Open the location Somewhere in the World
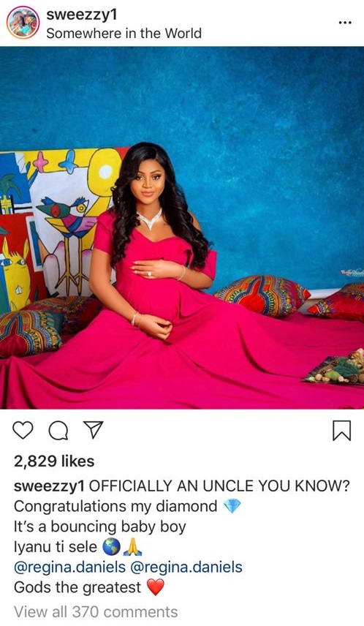 124,33
